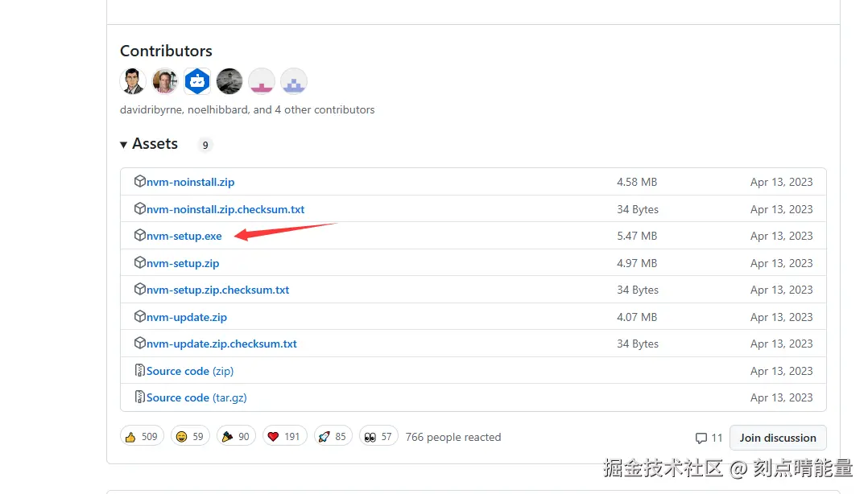Screen dimensions: 868x494
Task: Download nvm-setup.zip.checksum.txt
Action: click(x=217, y=290)
